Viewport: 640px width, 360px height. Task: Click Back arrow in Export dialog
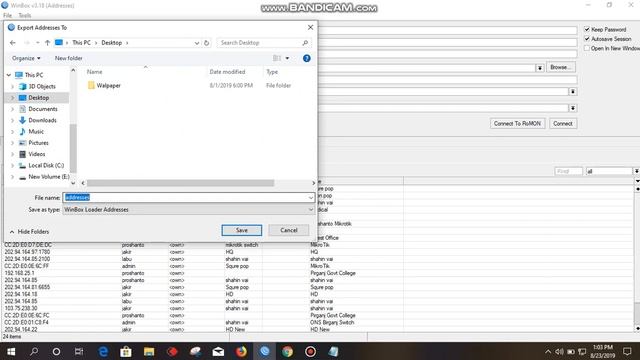coord(13,42)
